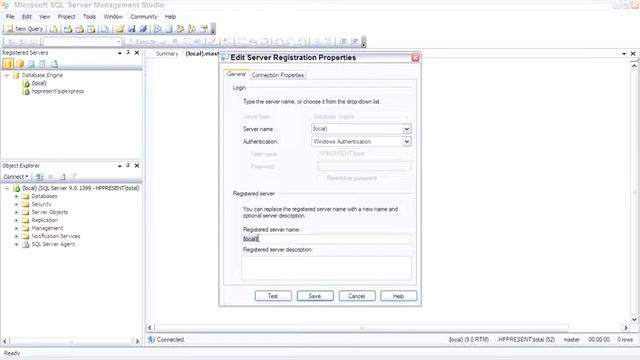Viewport: 640px width, 360px height.
Task: Open the Authentication dropdown arrow
Action: point(407,142)
